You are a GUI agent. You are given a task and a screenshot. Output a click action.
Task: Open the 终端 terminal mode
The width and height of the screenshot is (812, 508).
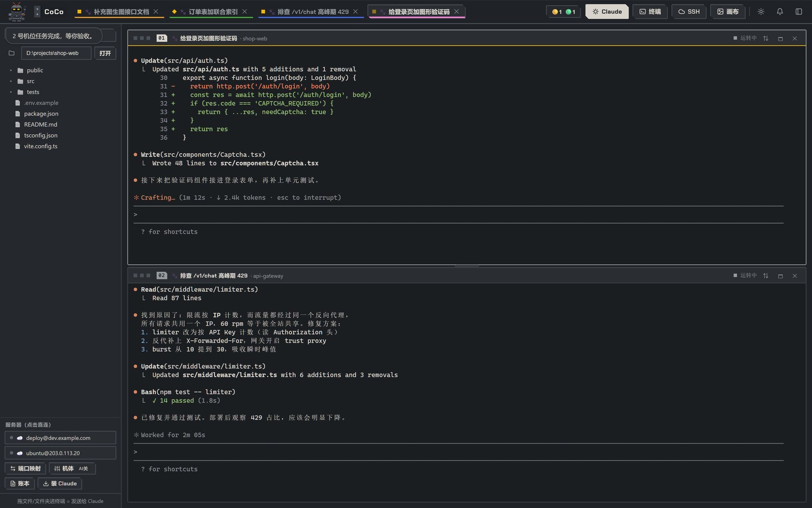pos(650,12)
